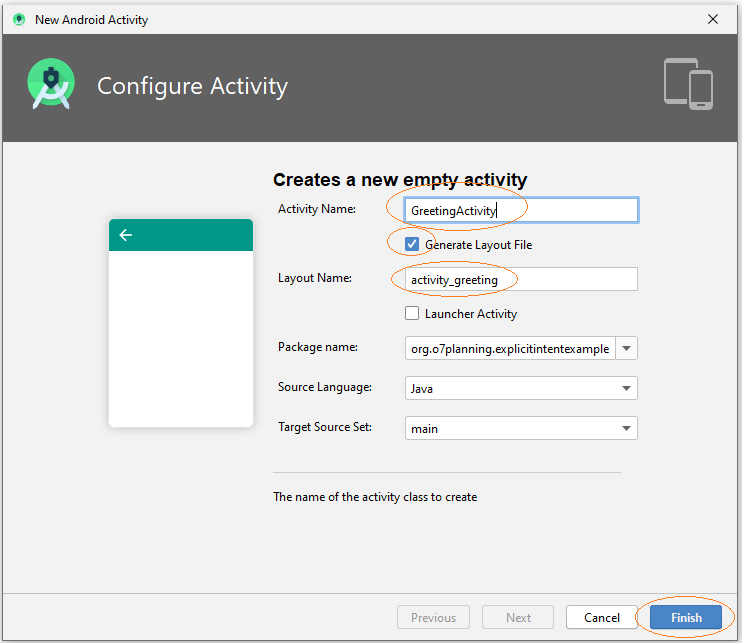Uncheck Generate Layout File checkbox
Image resolution: width=742 pixels, height=643 pixels.
pyautogui.click(x=412, y=244)
